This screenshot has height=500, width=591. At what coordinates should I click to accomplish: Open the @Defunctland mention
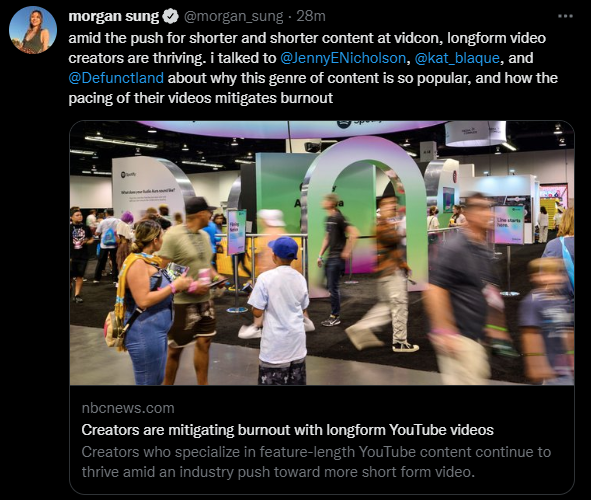116,78
